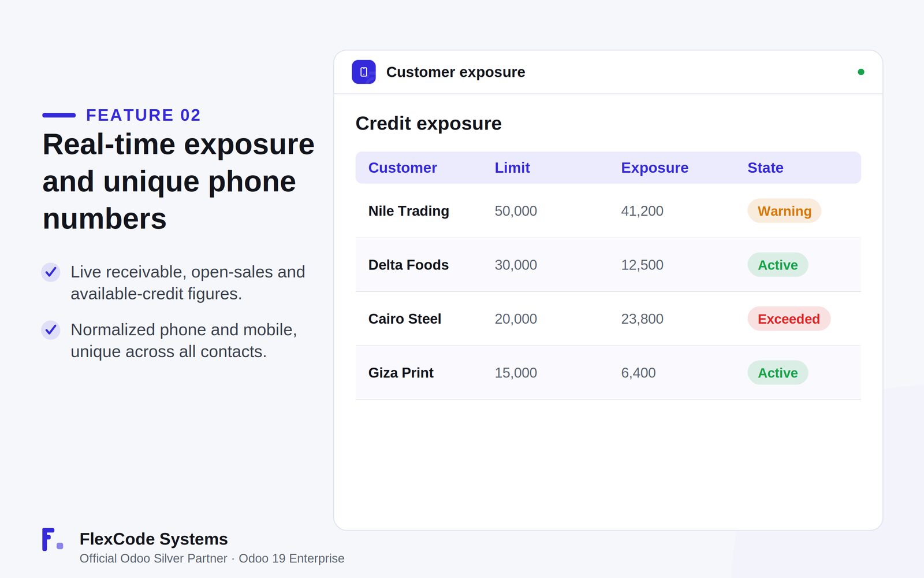Click the FEATURE 02 label
924x578 pixels.
pyautogui.click(x=143, y=115)
